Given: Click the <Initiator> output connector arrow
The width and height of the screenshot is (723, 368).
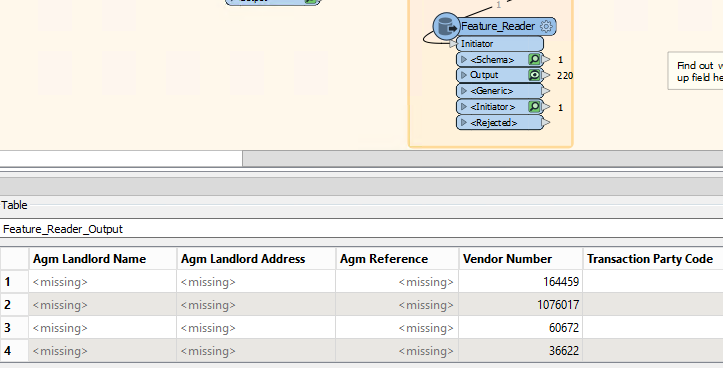Looking at the screenshot, I should pos(546,107).
